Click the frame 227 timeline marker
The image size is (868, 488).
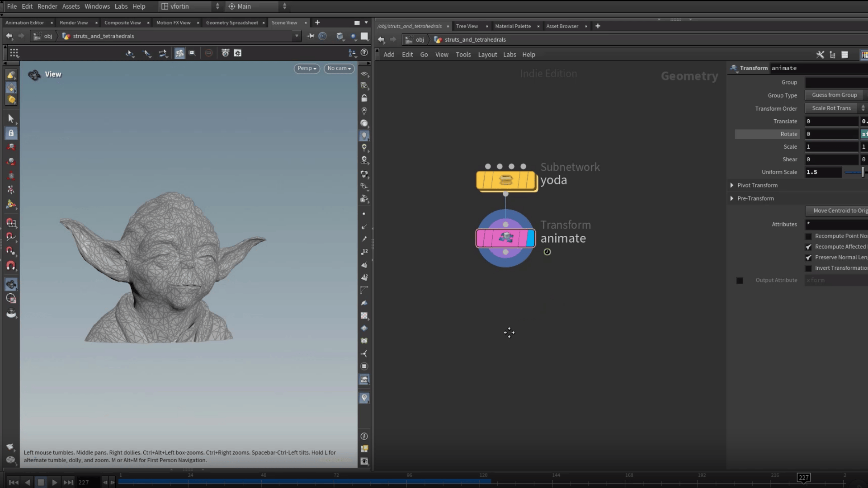coord(804,478)
